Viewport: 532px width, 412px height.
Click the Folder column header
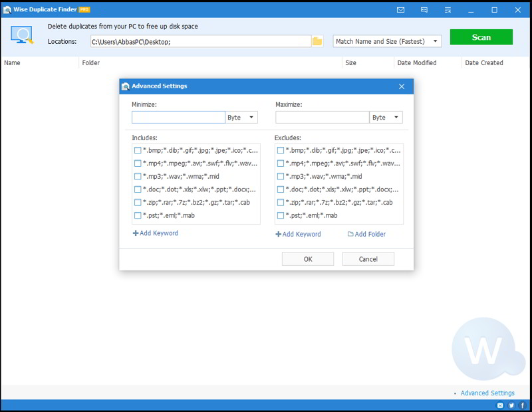(91, 63)
